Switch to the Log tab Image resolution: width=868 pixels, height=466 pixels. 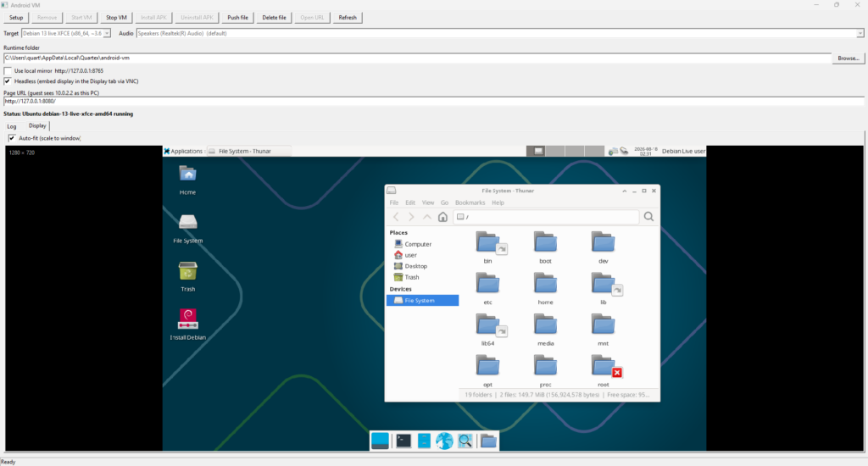click(x=12, y=127)
